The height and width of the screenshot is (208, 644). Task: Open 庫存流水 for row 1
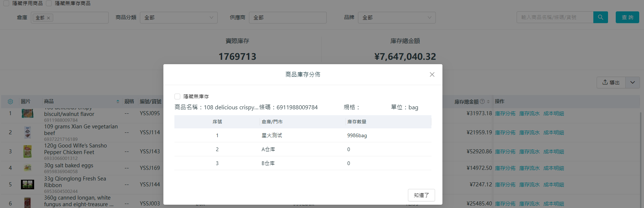[x=529, y=114]
